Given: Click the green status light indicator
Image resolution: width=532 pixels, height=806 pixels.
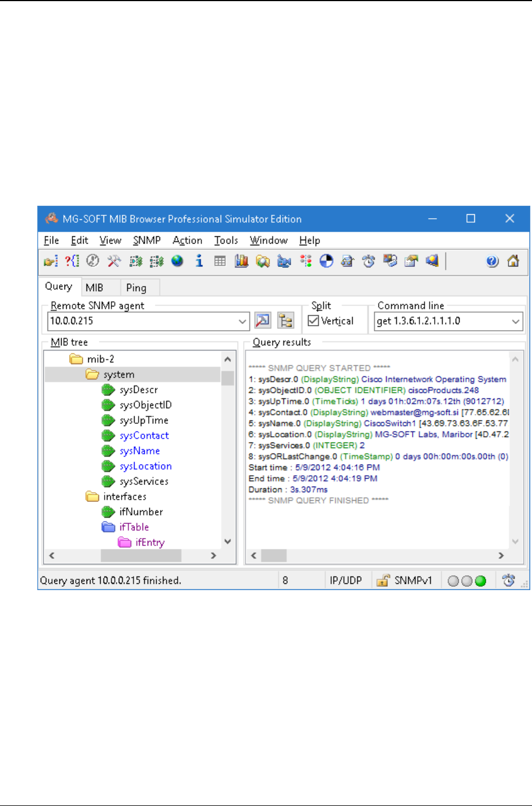Looking at the screenshot, I should [481, 581].
